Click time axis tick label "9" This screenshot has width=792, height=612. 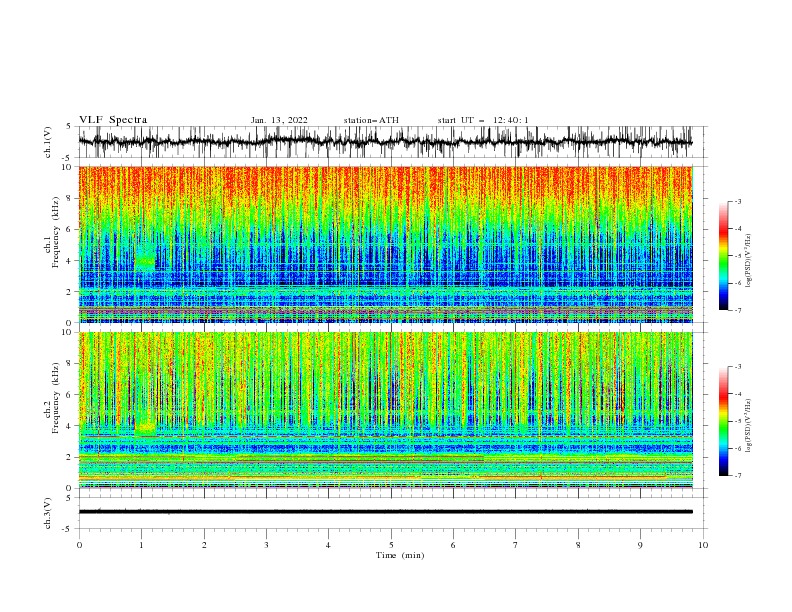(640, 545)
